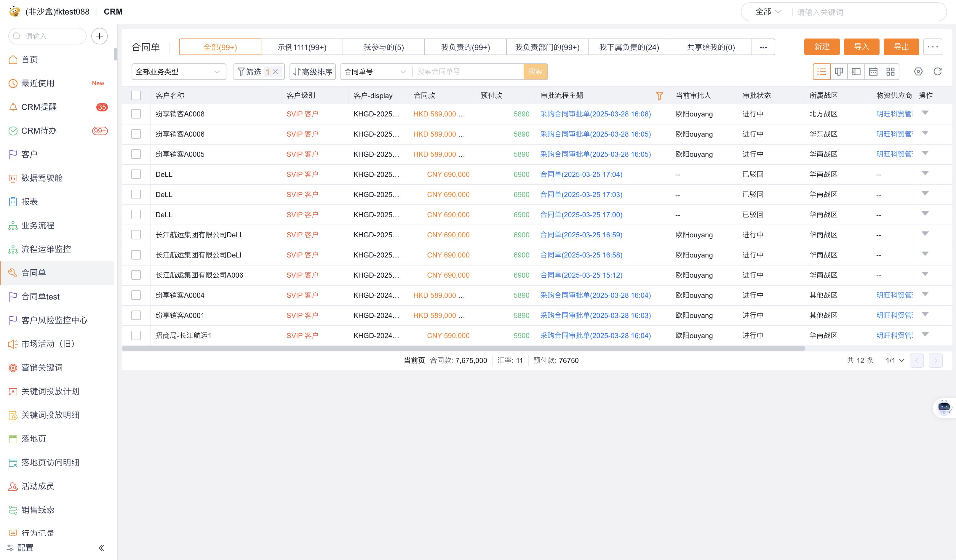
Task: Clear the filter with X icon
Action: tap(276, 72)
